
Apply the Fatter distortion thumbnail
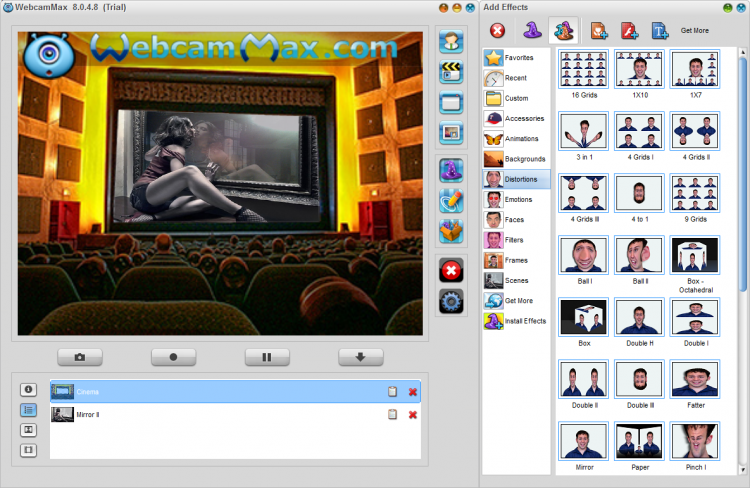(x=695, y=379)
